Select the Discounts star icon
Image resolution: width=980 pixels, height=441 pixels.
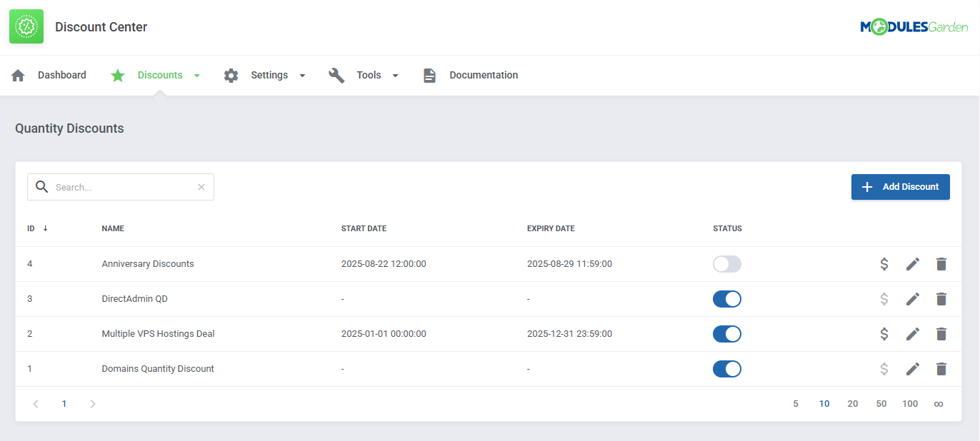pyautogui.click(x=117, y=74)
